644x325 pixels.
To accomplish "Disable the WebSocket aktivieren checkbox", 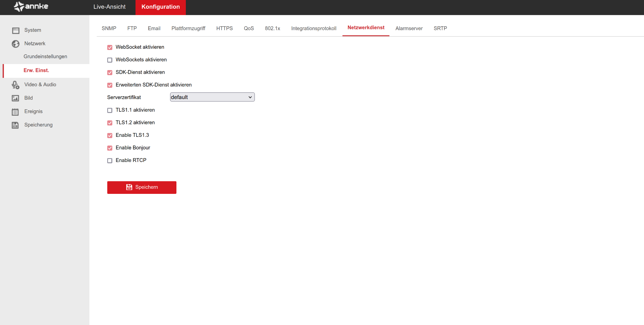I will [110, 47].
